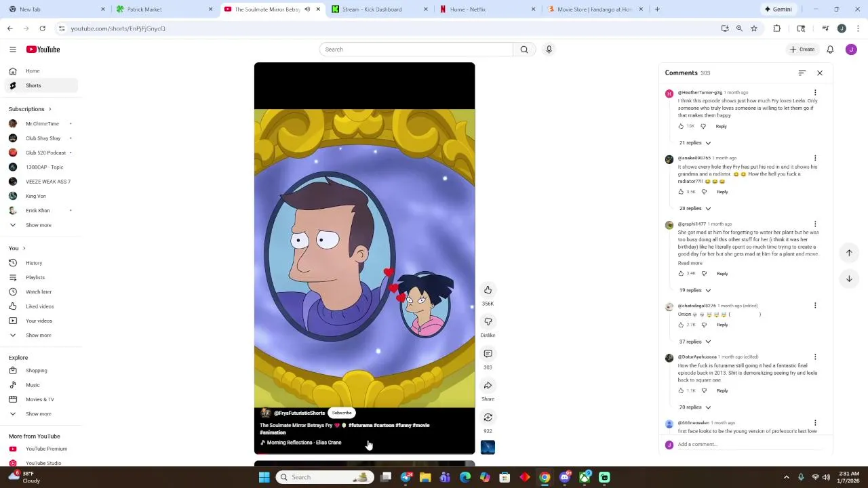Like the comment by @graphi1477
This screenshot has width=868, height=488.
(681, 274)
